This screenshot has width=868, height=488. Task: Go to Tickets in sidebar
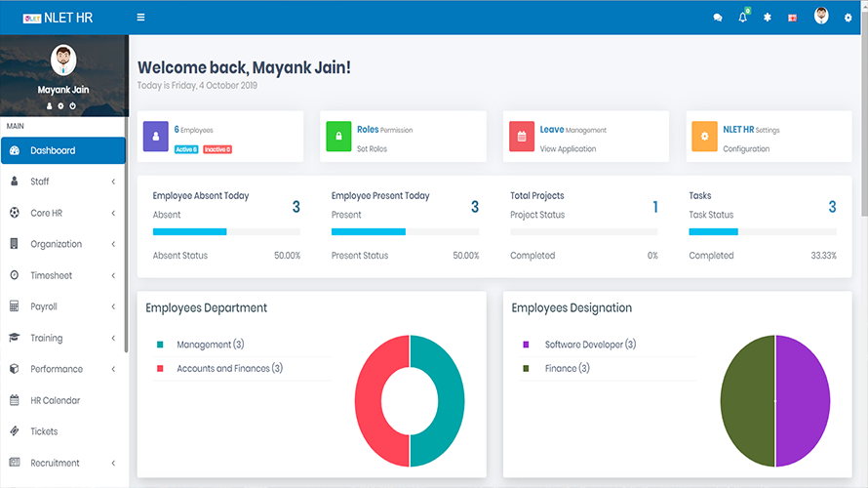point(44,431)
